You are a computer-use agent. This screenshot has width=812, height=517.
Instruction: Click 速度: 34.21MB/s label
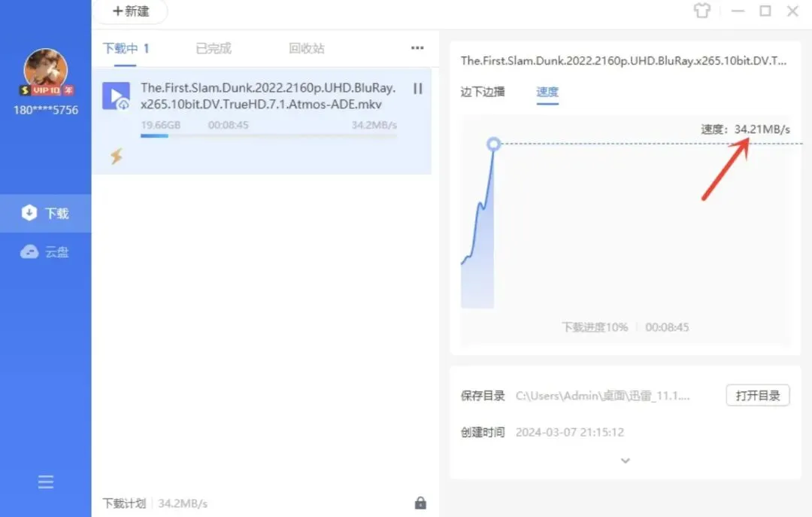[x=745, y=129]
